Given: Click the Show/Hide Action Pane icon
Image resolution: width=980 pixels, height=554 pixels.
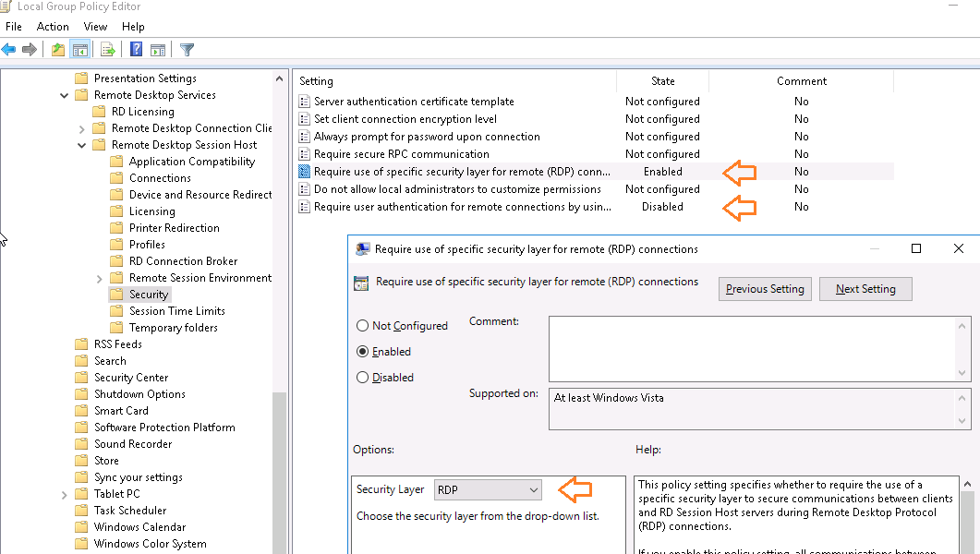Looking at the screenshot, I should [158, 49].
